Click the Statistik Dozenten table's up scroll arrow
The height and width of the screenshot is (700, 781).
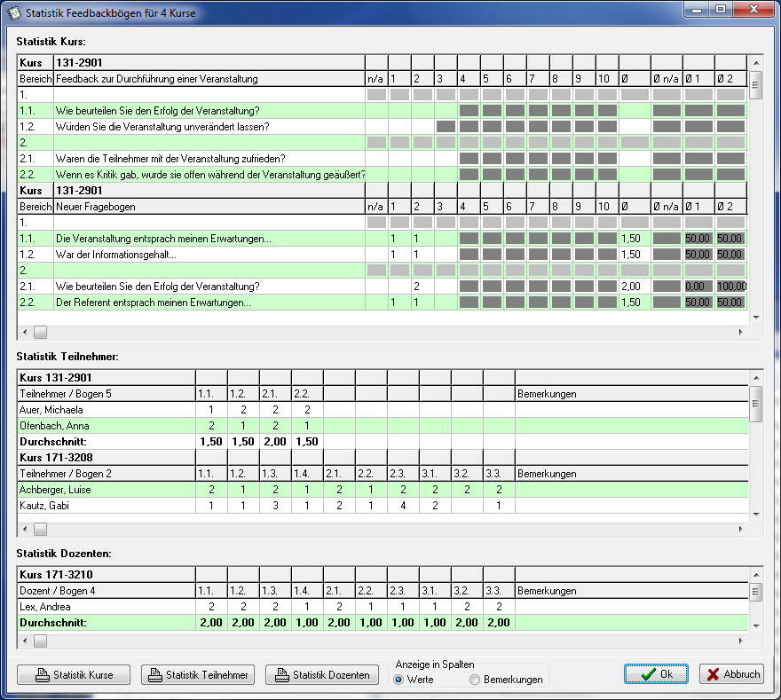point(756,575)
